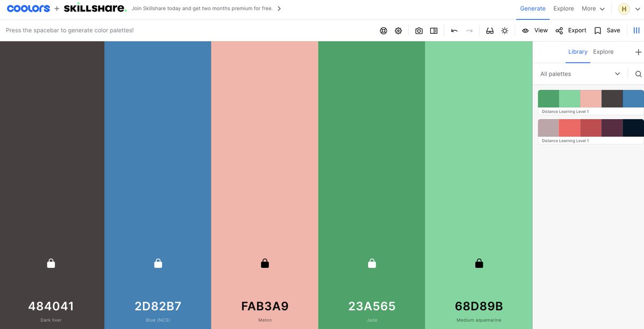644x329 pixels.
Task: Toggle the lock on Melon FAB3A9
Action: point(265,264)
